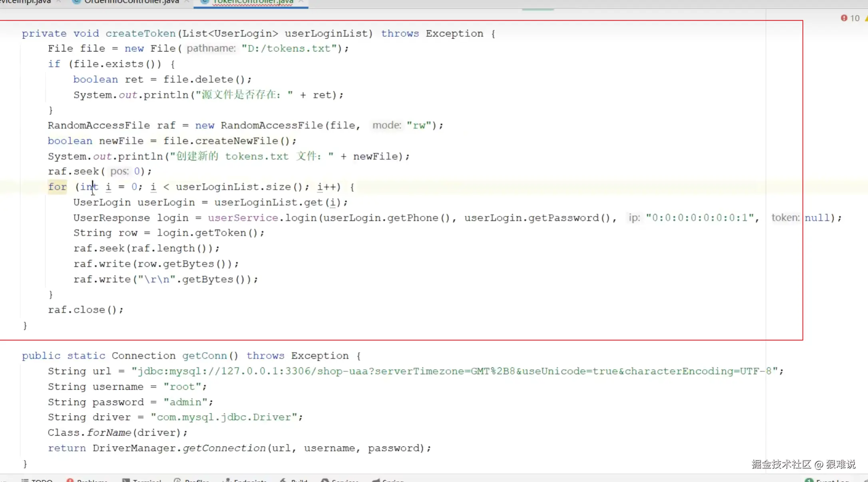Click the getConn method name

(204, 356)
